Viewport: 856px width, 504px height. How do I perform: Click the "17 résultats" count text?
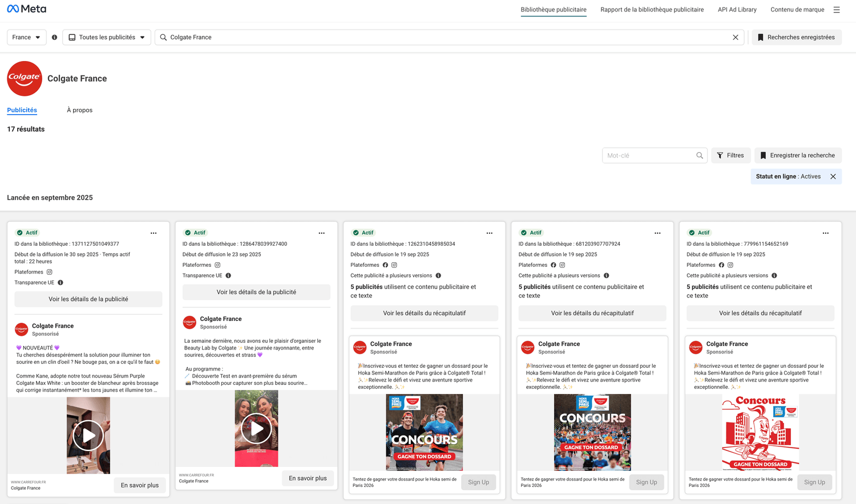click(x=26, y=129)
